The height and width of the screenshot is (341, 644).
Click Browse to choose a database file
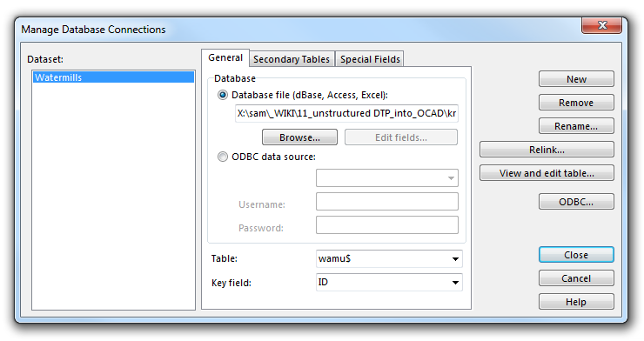tap(299, 137)
